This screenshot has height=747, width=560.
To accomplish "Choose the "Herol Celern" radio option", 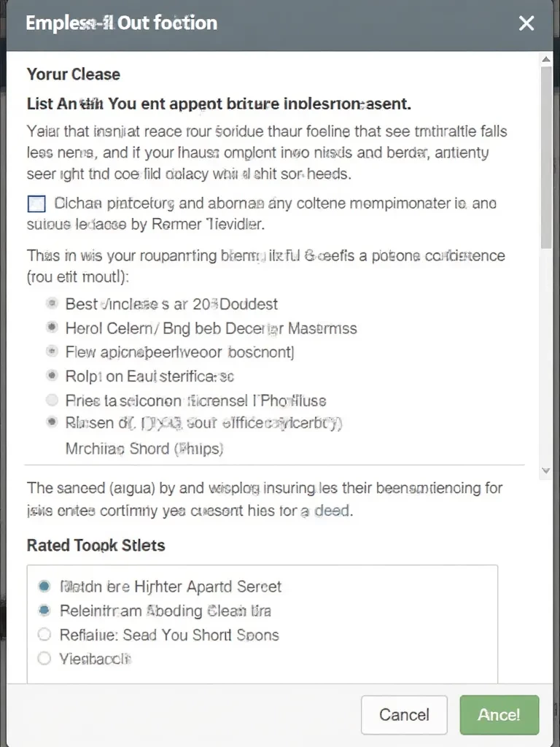I will pos(52,328).
